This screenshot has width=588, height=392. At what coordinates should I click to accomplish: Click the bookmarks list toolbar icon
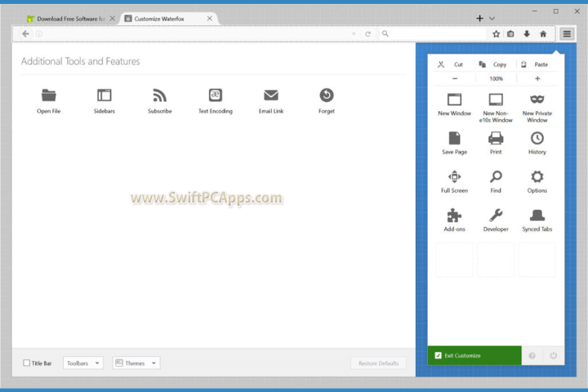click(510, 33)
